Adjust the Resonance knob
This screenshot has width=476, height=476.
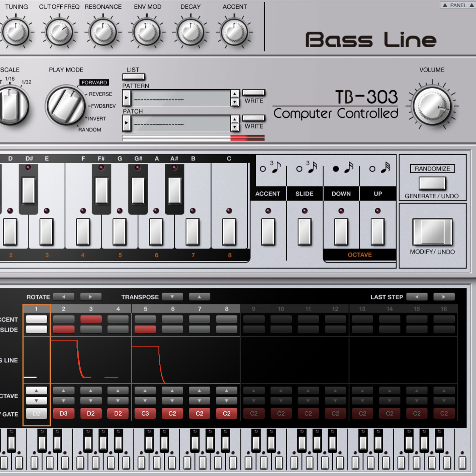(x=103, y=32)
